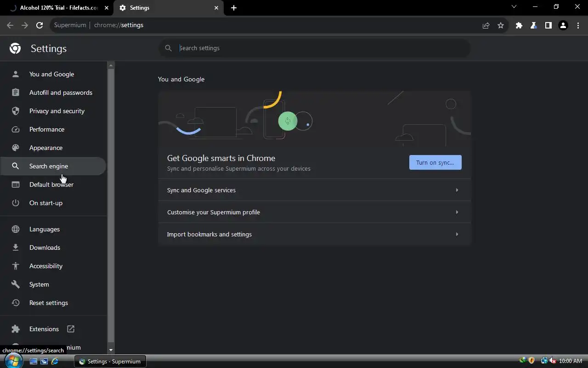The width and height of the screenshot is (588, 368).
Task: Click the 10:00 AM taskbar clock
Action: [x=571, y=361]
